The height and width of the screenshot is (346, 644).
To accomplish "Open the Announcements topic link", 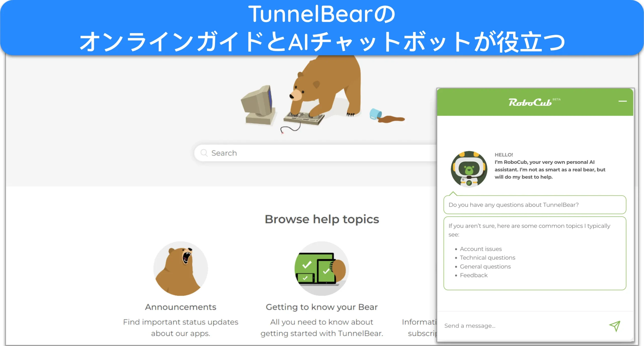I will [x=181, y=307].
